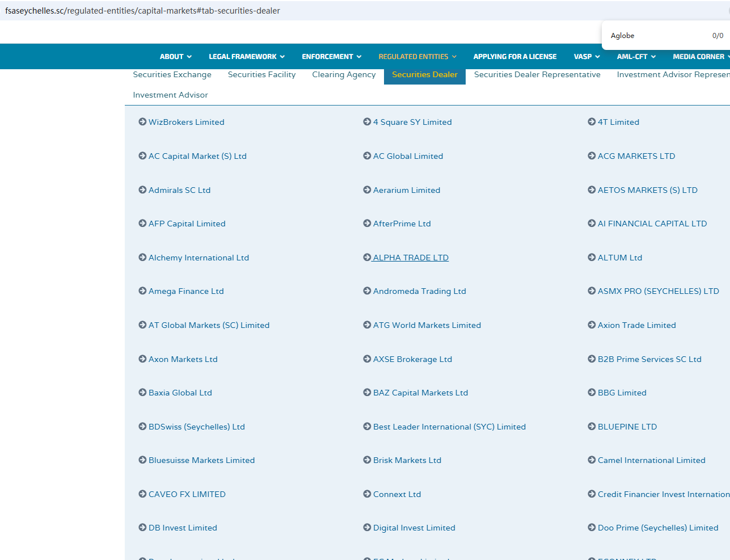Open the CAVEO FX LIMITED entry
Screen dimensions: 730x560
point(187,494)
